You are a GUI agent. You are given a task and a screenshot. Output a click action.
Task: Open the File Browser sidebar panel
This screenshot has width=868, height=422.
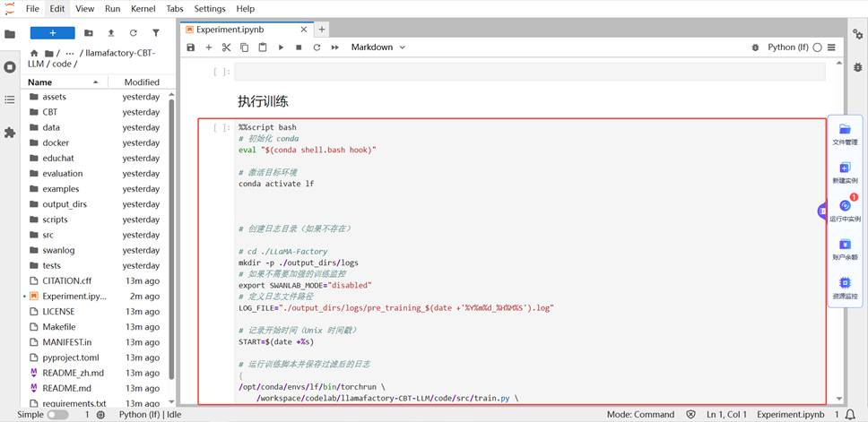[9, 34]
